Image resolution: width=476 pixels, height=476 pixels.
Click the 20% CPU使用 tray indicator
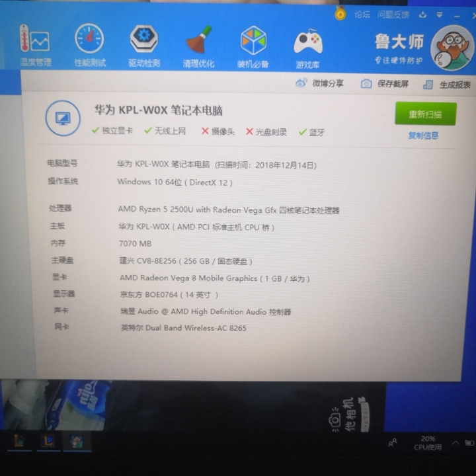428,443
